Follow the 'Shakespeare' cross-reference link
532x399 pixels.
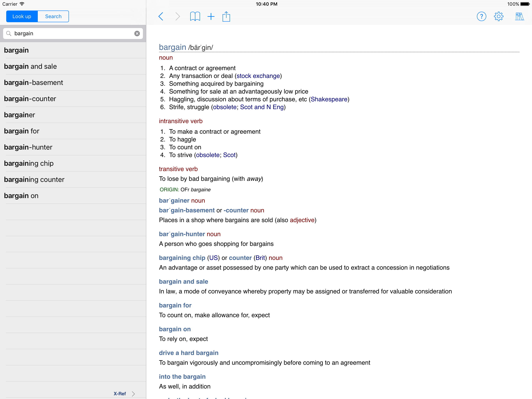coord(329,99)
